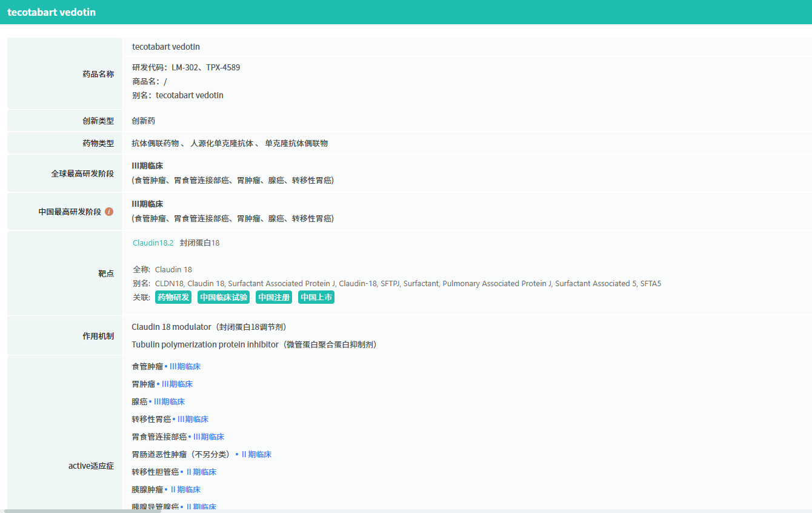Select the 别名 CLDN18 alias line

click(x=397, y=284)
